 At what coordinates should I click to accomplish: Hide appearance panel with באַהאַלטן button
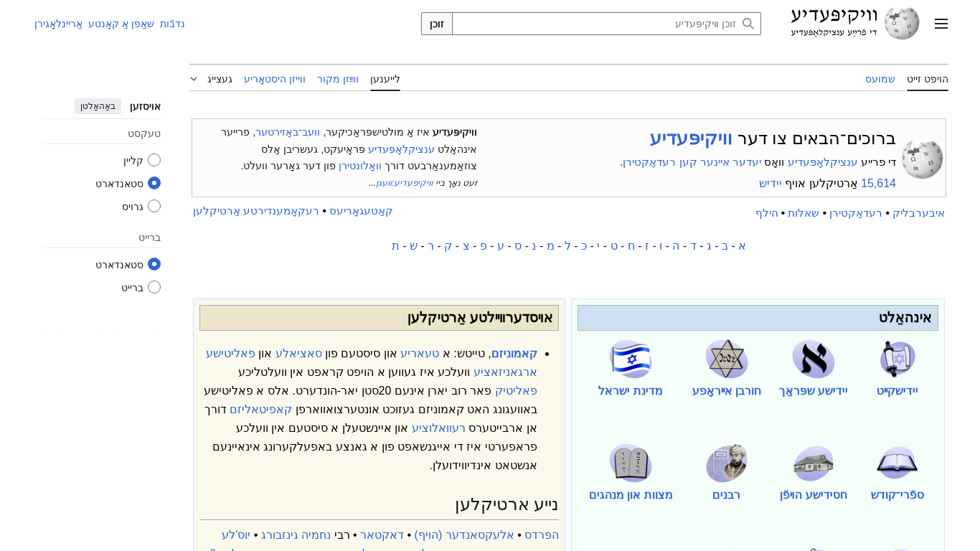pyautogui.click(x=98, y=106)
